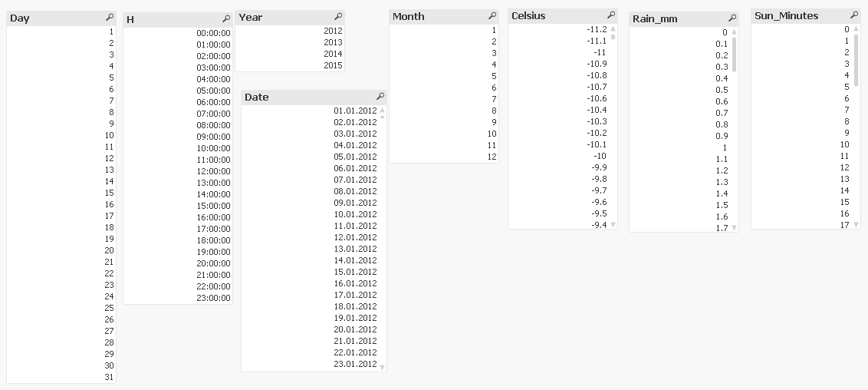Open search in the Day list box
Screen dimensions: 868x390
110,18
